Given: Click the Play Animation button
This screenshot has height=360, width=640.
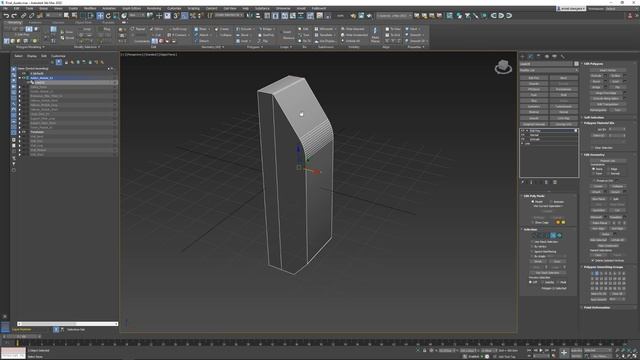Looking at the screenshot, I should [542, 351].
